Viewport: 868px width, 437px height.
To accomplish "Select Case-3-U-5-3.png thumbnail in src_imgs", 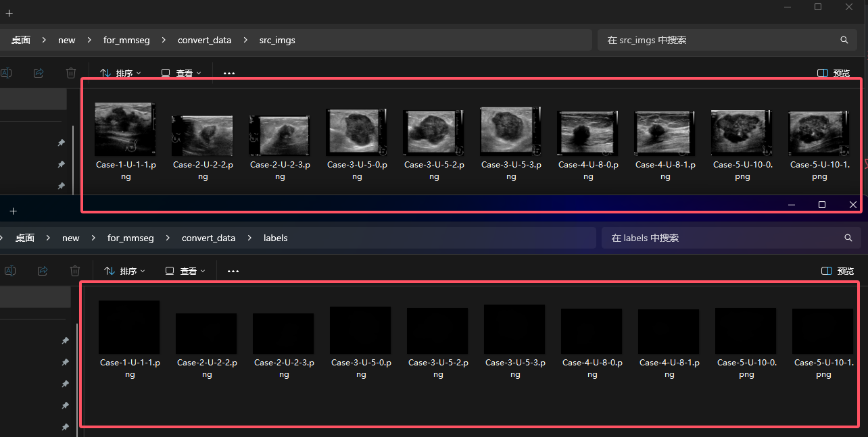I will (x=510, y=131).
